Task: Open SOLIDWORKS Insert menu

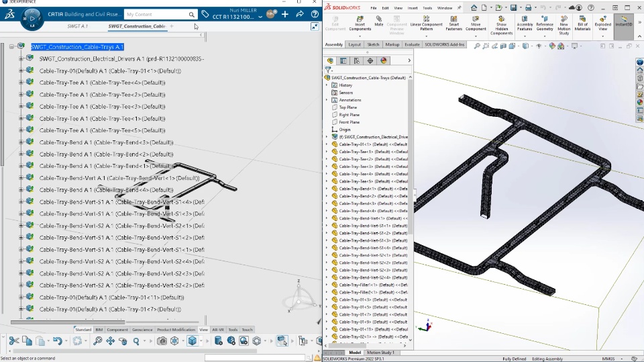Action: [413, 8]
